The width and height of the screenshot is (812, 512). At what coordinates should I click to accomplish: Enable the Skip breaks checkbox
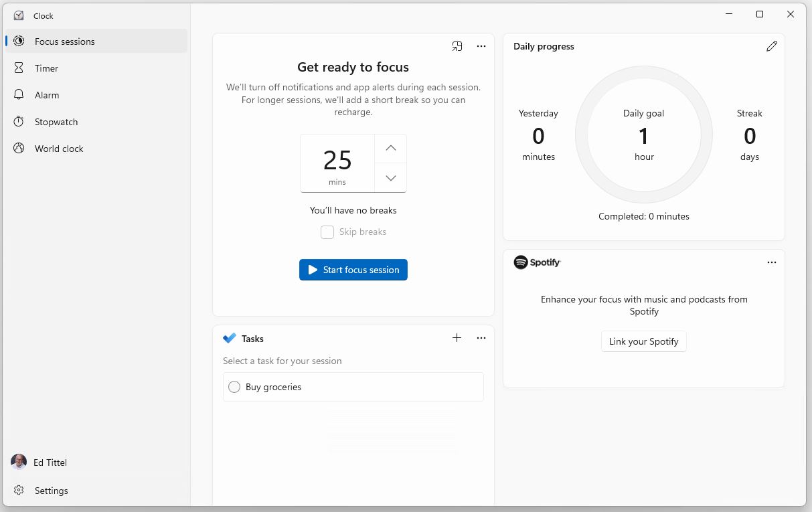[327, 232]
